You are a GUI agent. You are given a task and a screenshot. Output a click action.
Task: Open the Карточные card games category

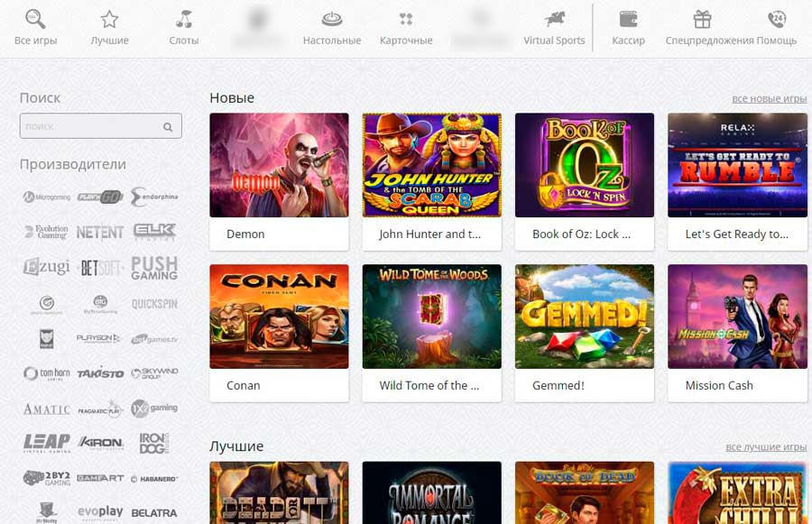pos(406,28)
